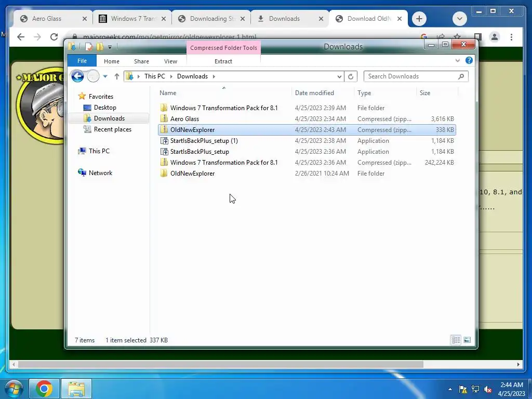
Task: Expand the Downloads breadcrumb arrow
Action: coord(214,76)
